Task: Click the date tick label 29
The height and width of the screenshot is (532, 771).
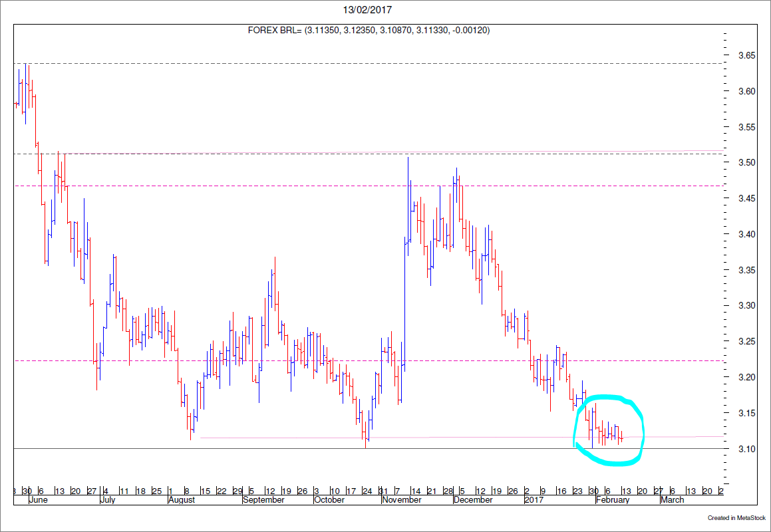Action: point(237,491)
